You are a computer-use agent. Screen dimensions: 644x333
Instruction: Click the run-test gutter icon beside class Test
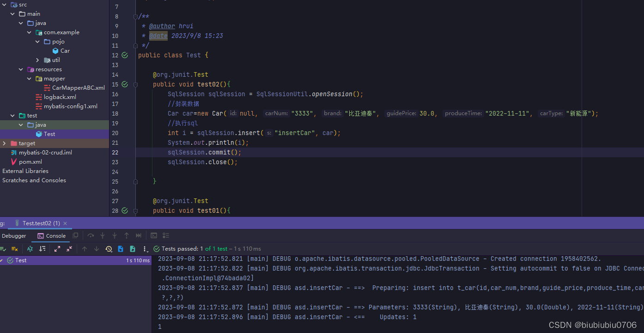coord(125,55)
